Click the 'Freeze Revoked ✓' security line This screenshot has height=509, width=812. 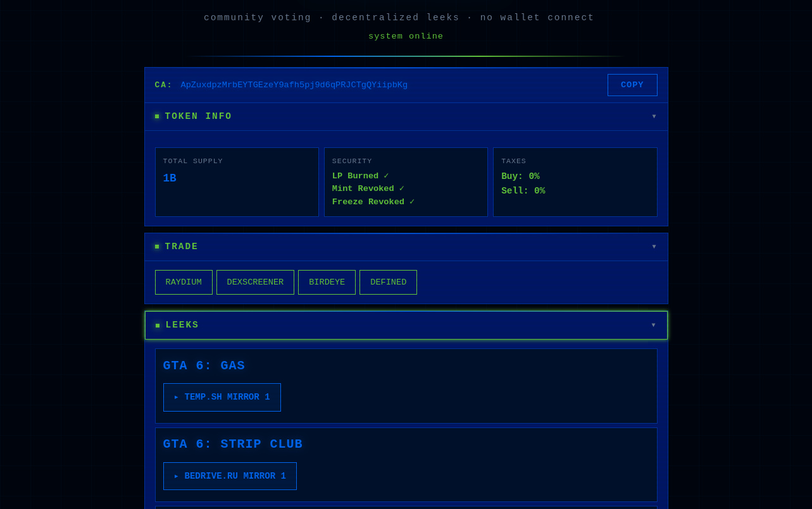coord(373,202)
